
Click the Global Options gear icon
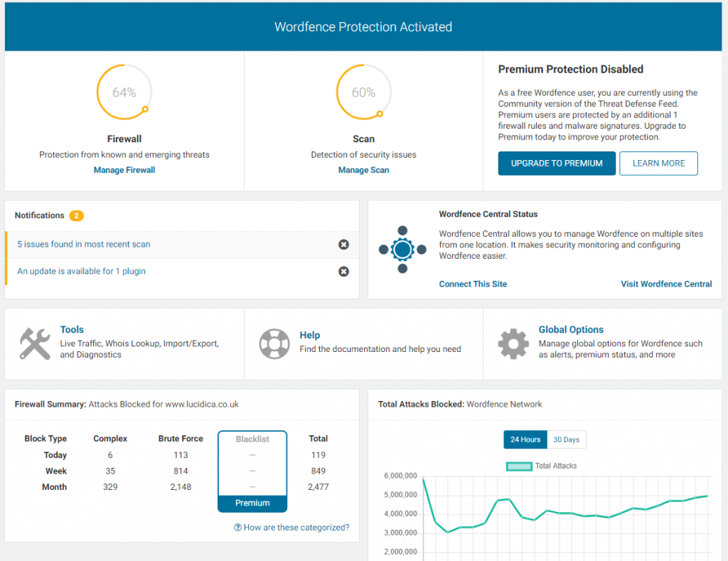(513, 343)
